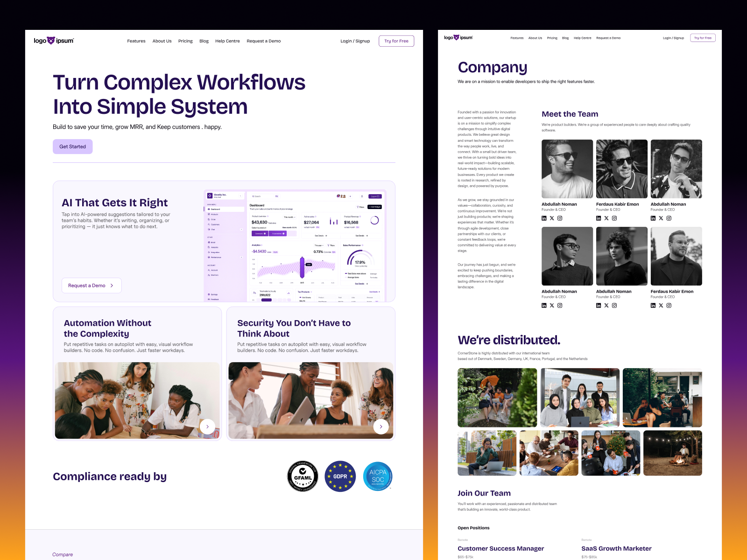Open Features in the Company page navigation
747x560 pixels.
click(x=517, y=38)
